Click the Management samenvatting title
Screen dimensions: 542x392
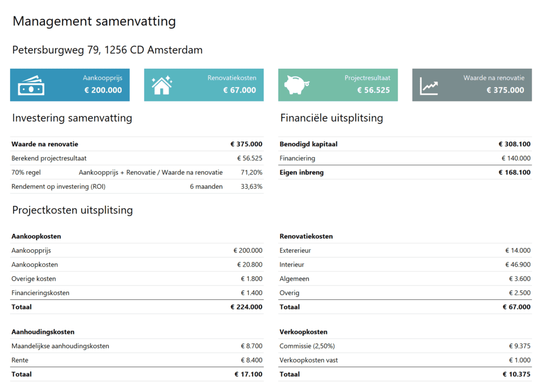pos(94,22)
